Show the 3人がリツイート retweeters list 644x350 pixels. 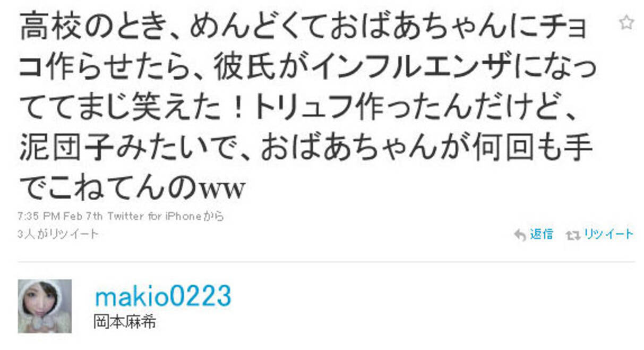coord(58,234)
